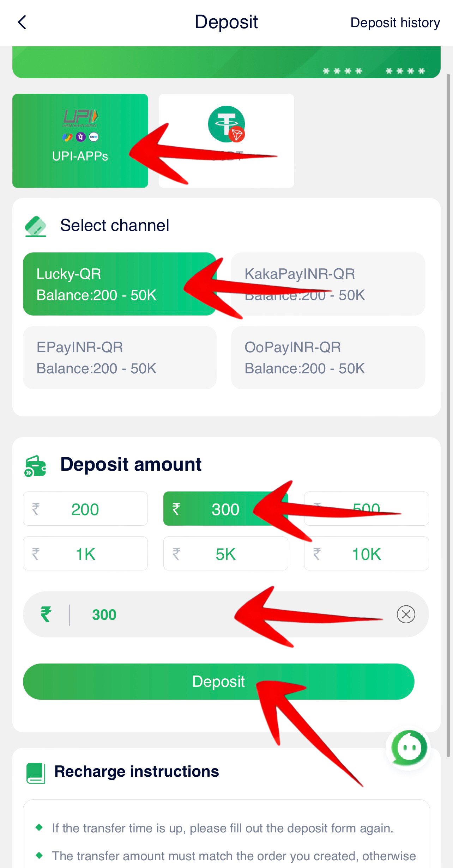453x868 pixels.
Task: Open Deposit history
Action: (x=395, y=23)
